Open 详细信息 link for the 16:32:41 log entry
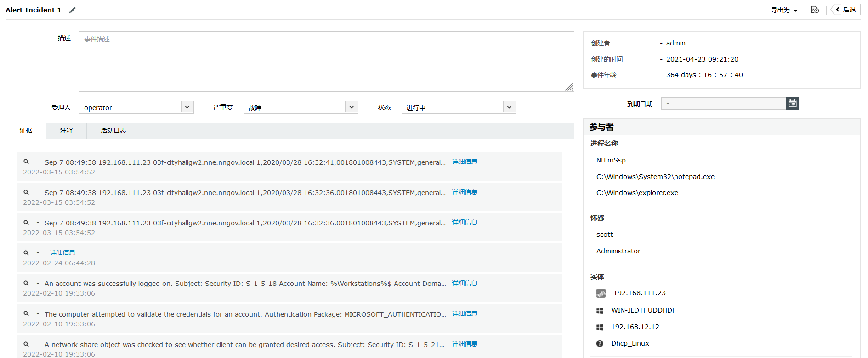Screen dimensions: 868x358 [465, 162]
